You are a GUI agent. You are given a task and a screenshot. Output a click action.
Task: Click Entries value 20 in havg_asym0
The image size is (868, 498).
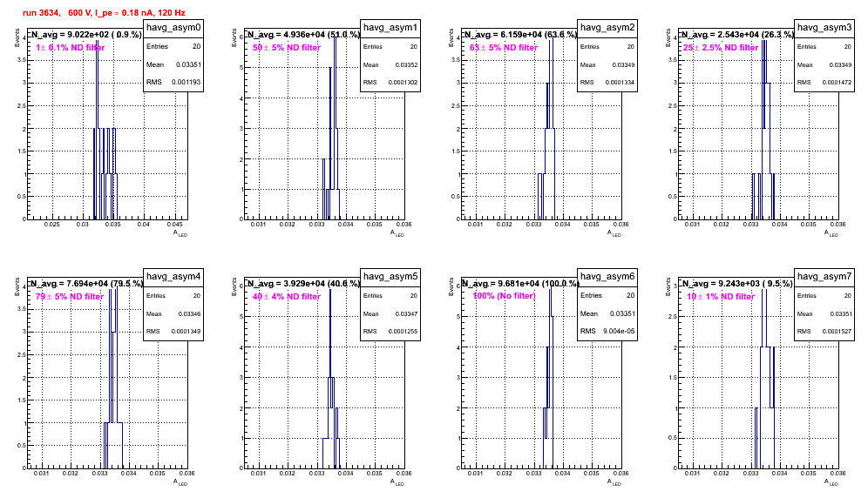[196, 46]
